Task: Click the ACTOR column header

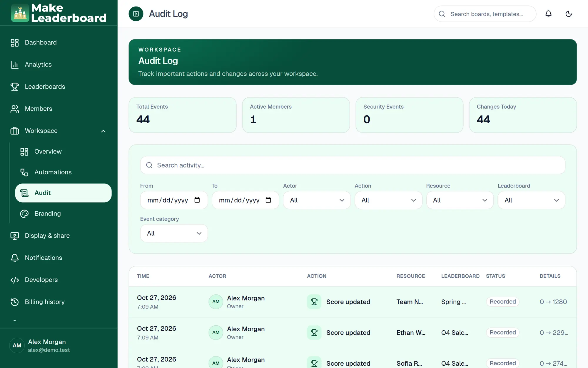Action: click(x=217, y=276)
